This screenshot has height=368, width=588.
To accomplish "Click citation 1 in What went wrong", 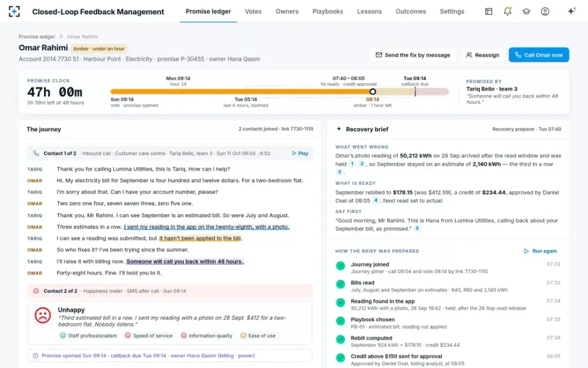I will point(352,164).
